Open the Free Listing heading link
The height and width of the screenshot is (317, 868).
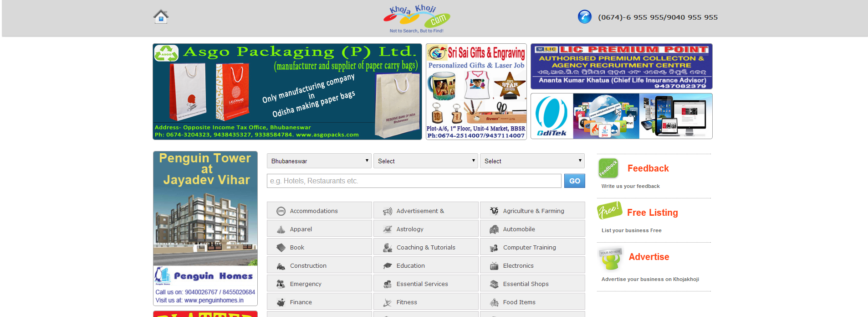click(653, 213)
